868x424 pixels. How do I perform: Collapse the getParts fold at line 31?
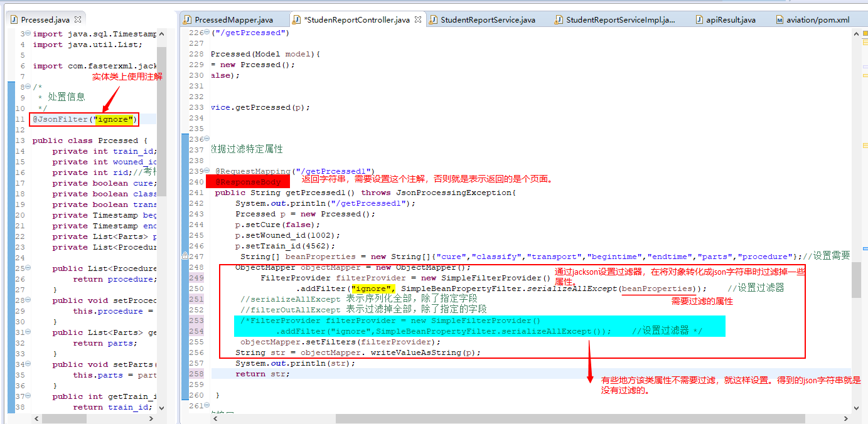(x=28, y=332)
